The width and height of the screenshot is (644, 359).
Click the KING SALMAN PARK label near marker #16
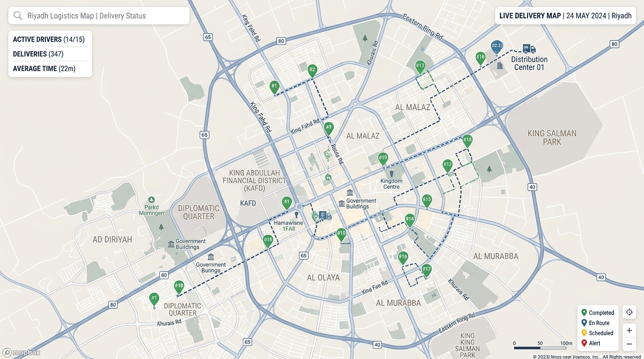[552, 137]
